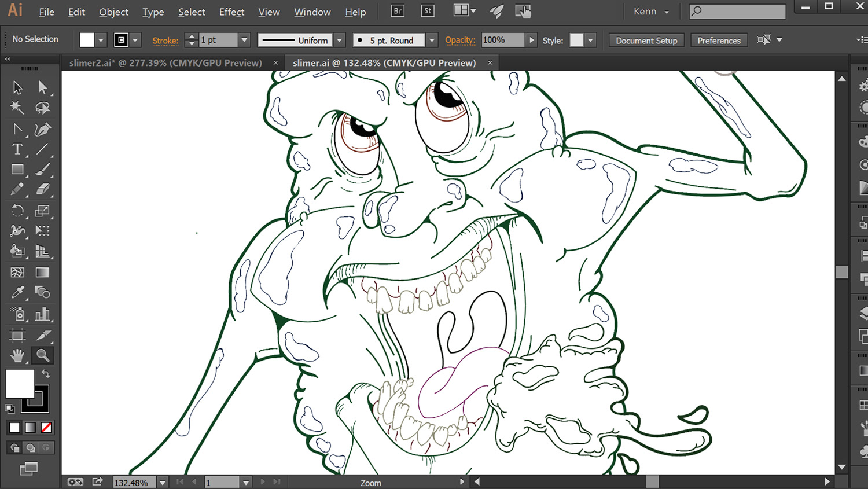
Task: Switch to slimer.ai document tab
Action: pos(384,62)
